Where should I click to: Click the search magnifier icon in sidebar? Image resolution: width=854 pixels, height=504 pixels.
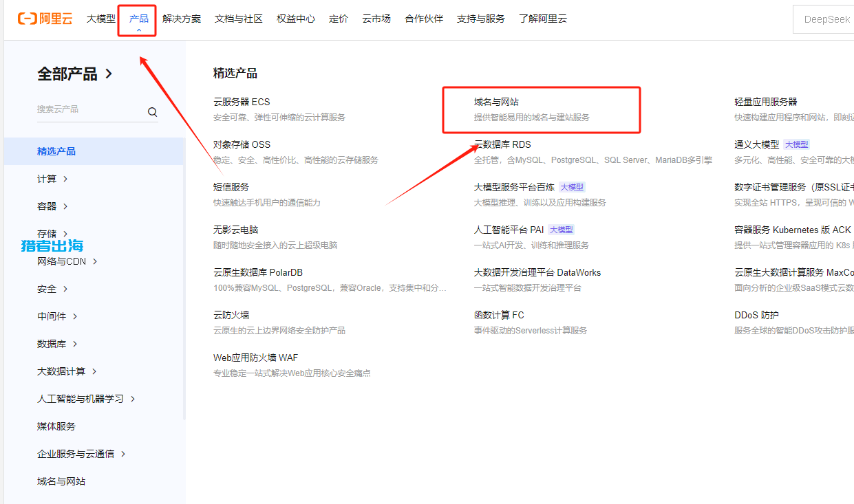153,112
